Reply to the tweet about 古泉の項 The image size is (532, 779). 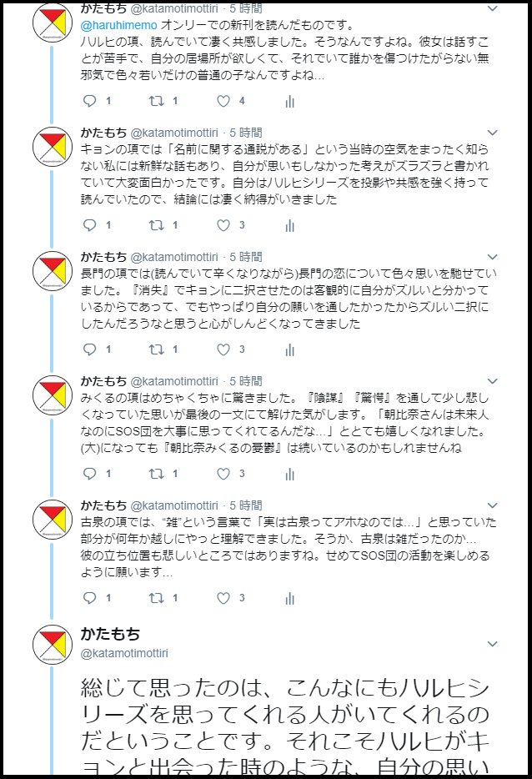coord(89,598)
